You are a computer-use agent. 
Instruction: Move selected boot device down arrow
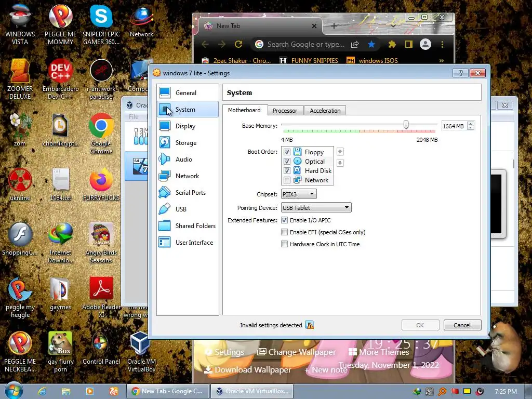pos(340,163)
